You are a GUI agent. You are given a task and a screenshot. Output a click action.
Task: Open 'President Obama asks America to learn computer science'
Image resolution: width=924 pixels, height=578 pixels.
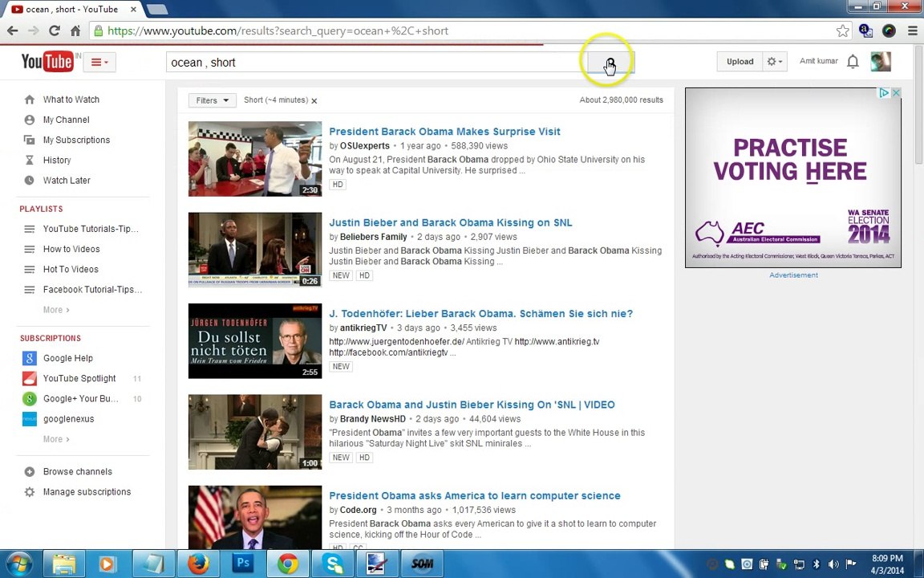click(474, 496)
